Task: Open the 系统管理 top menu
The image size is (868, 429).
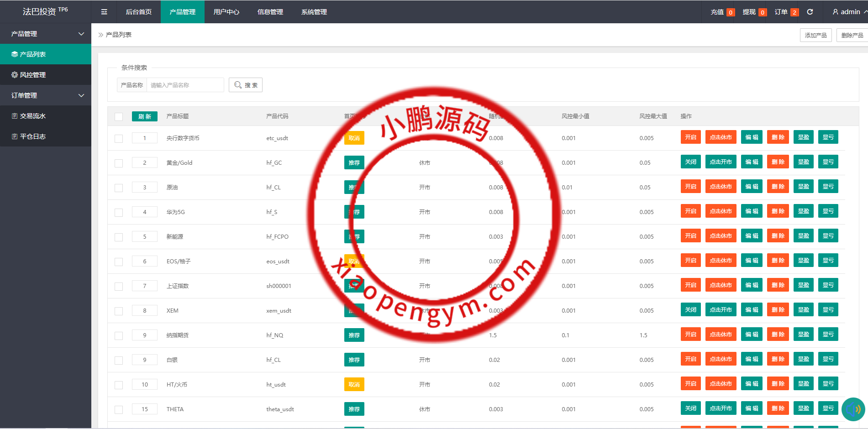Action: 314,12
